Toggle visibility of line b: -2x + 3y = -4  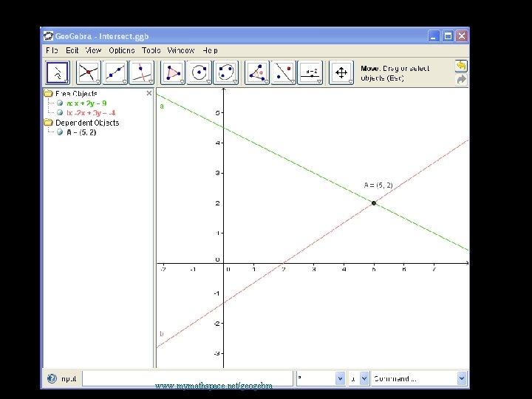pos(60,112)
